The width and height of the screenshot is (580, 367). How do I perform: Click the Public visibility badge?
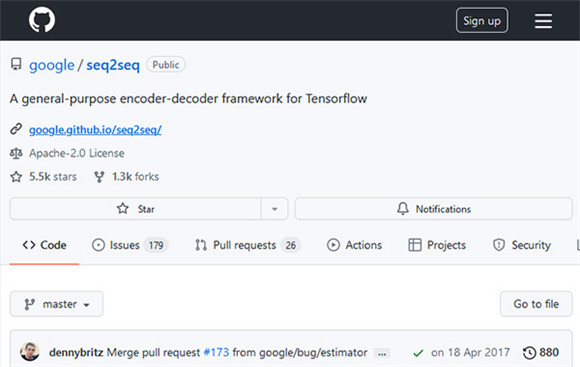166,64
